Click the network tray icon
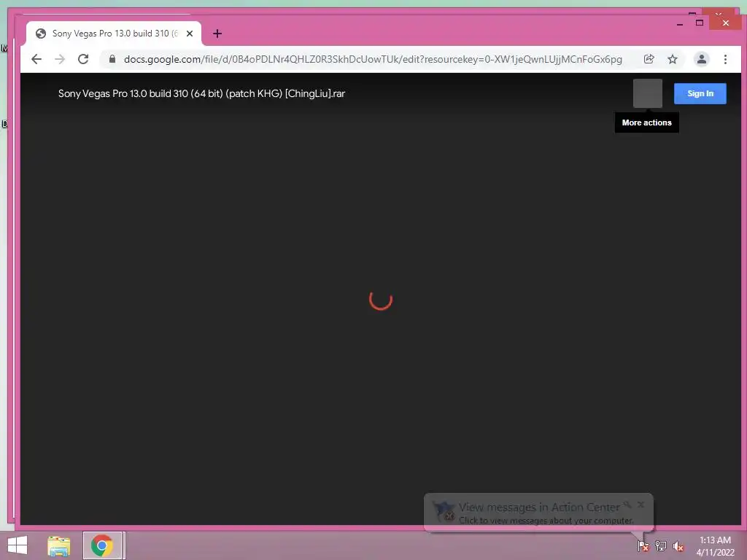The image size is (747, 560). 661,545
